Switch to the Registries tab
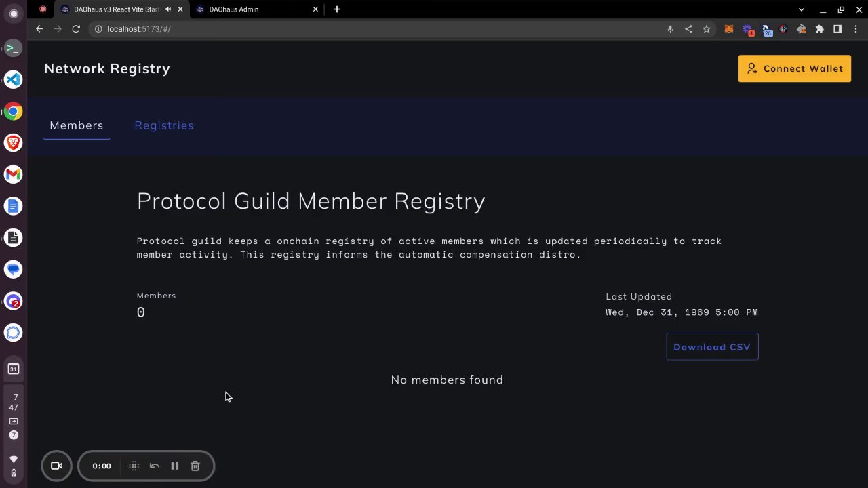The image size is (868, 488). click(164, 125)
